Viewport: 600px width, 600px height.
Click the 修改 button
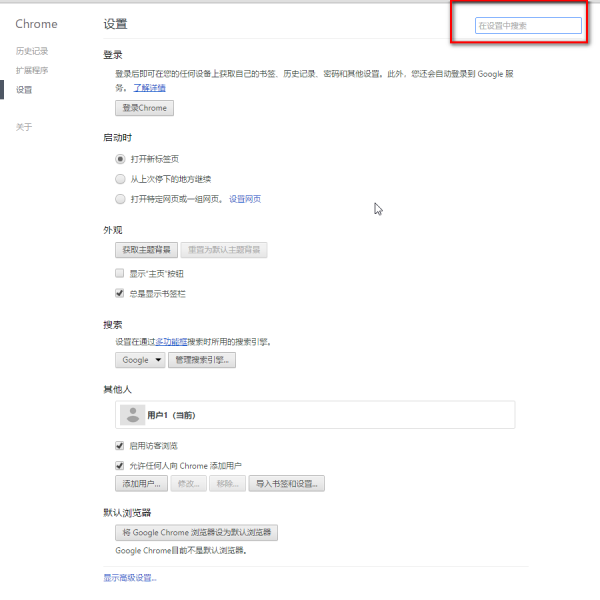pos(189,484)
